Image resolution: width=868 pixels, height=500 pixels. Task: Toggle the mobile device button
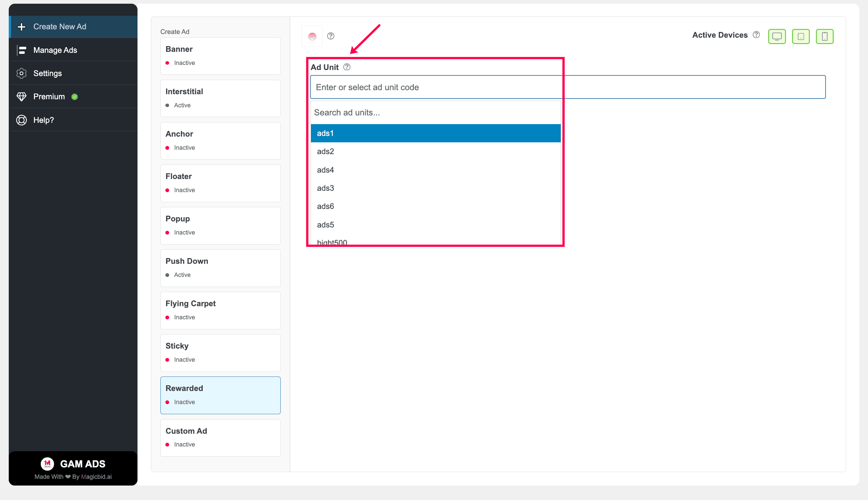pos(825,36)
